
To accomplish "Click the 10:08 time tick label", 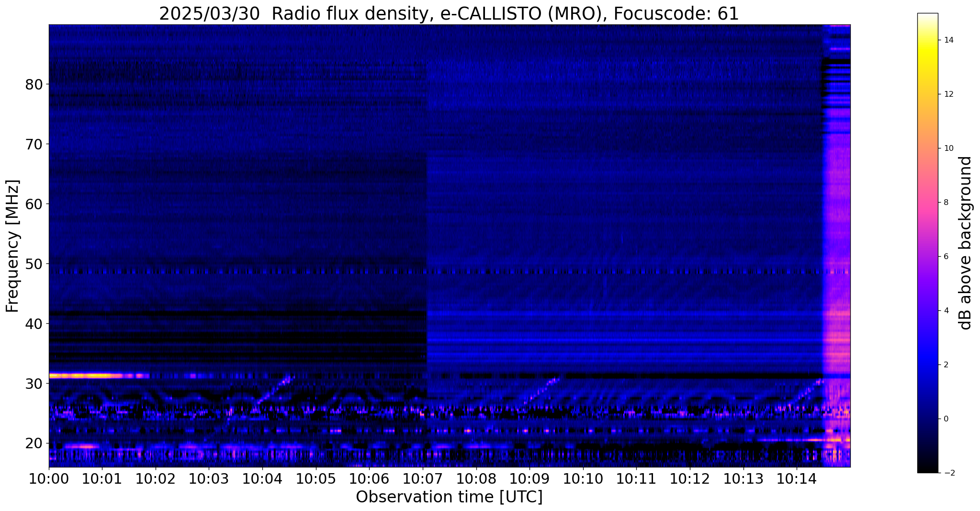I will coord(476,478).
